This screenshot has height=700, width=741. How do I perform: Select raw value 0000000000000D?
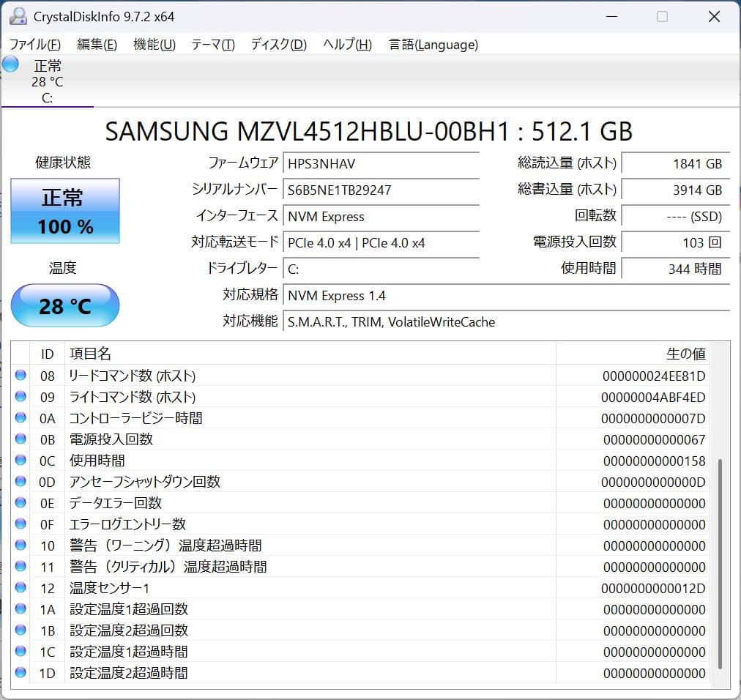[653, 483]
